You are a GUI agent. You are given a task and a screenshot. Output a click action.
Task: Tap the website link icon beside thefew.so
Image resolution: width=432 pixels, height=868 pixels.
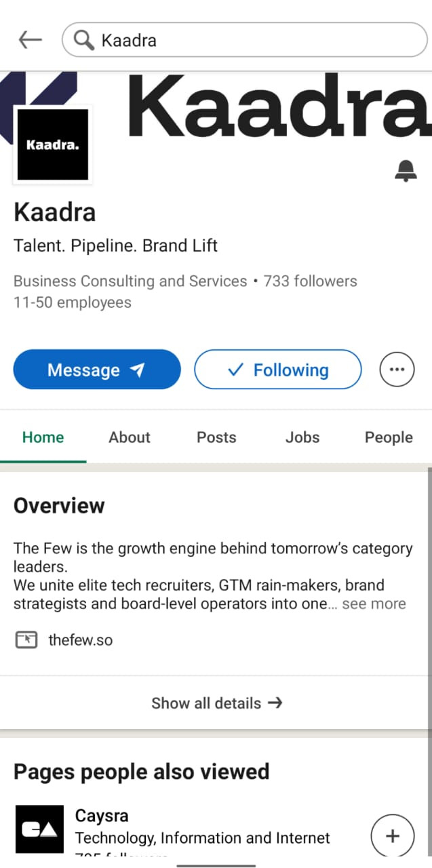26,639
